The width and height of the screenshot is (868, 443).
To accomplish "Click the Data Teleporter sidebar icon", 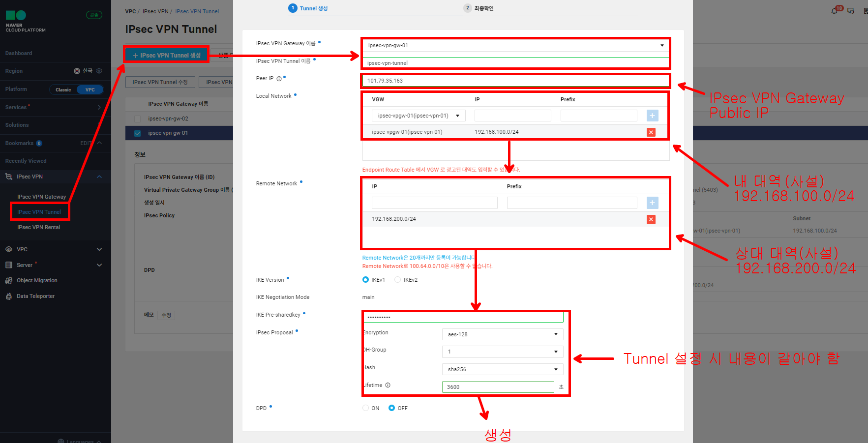I will [9, 296].
